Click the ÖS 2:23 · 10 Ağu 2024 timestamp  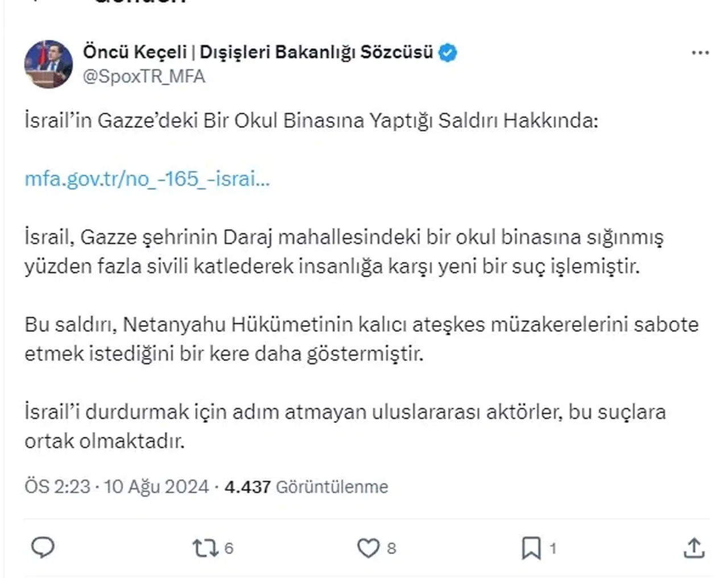pyautogui.click(x=117, y=486)
